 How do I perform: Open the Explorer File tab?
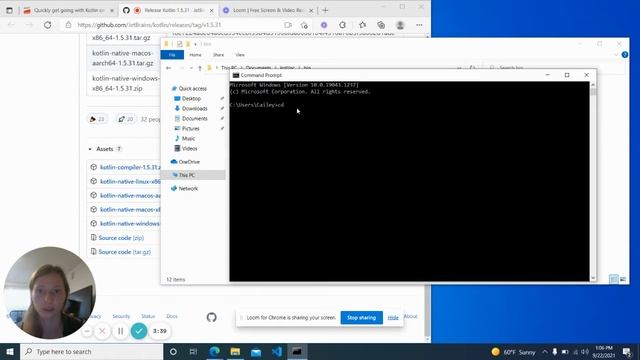(172, 55)
